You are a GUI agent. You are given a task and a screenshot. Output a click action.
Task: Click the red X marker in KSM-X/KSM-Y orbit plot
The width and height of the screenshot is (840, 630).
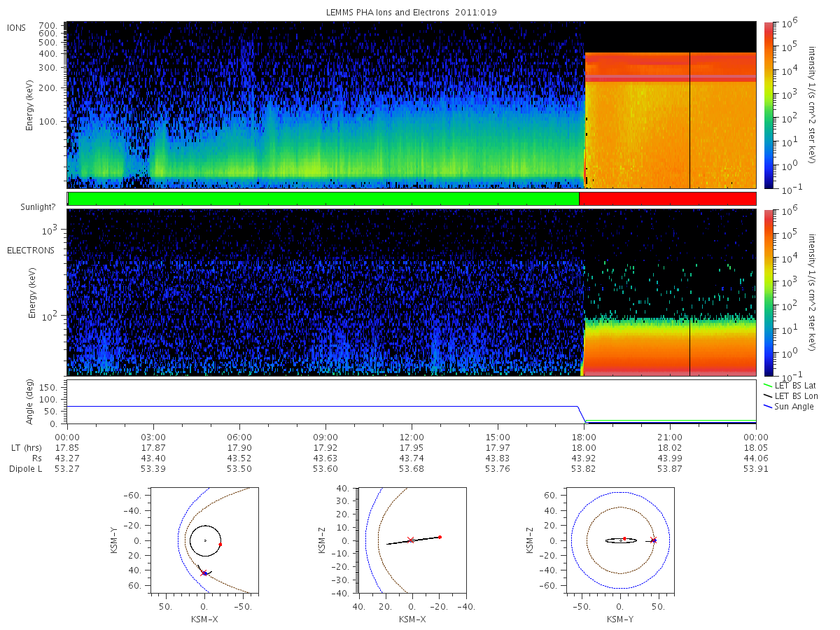[x=204, y=573]
